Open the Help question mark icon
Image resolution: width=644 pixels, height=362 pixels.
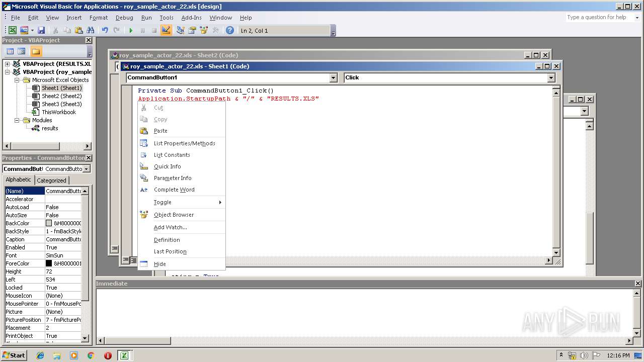pos(230,31)
